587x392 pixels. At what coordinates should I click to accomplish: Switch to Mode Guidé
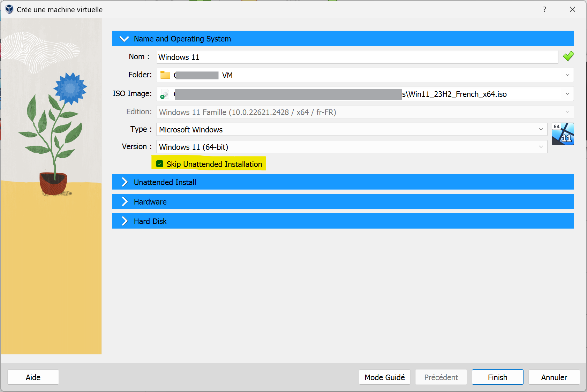(x=384, y=377)
